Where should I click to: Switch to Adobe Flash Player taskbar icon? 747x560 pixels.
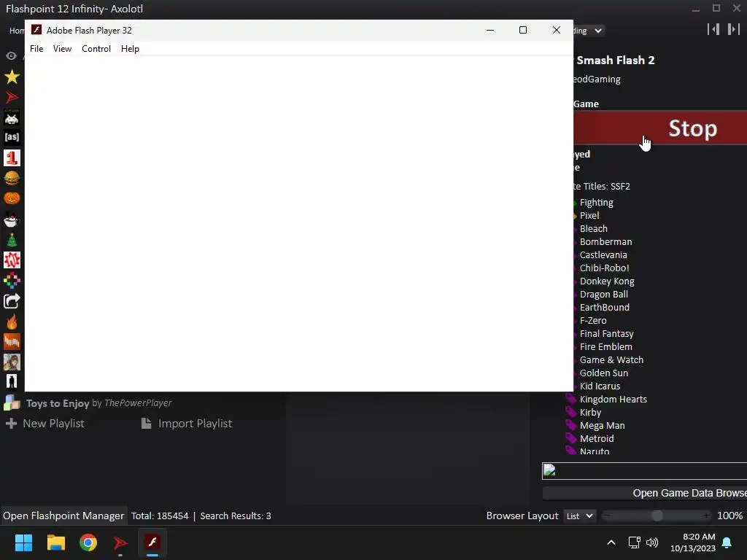[152, 542]
